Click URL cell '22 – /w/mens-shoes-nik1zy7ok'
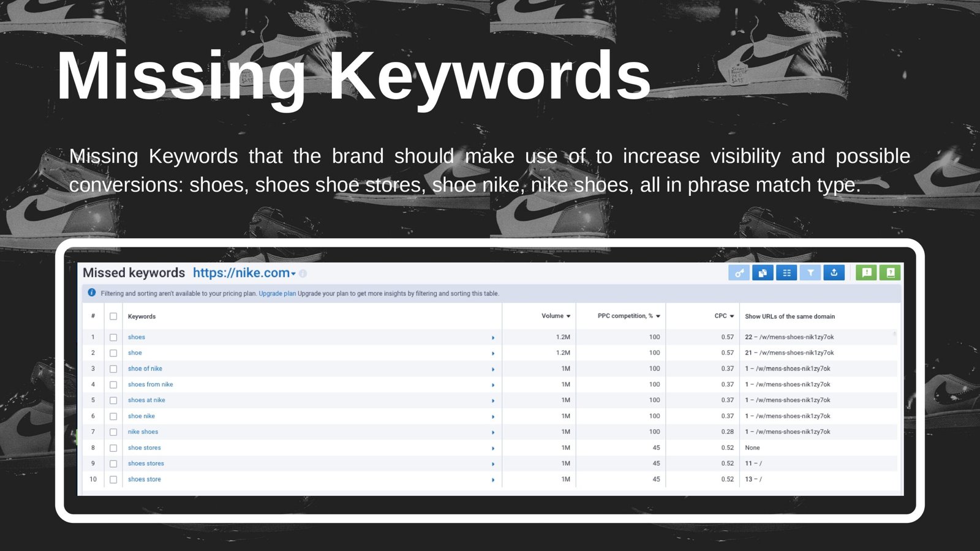 [789, 337]
